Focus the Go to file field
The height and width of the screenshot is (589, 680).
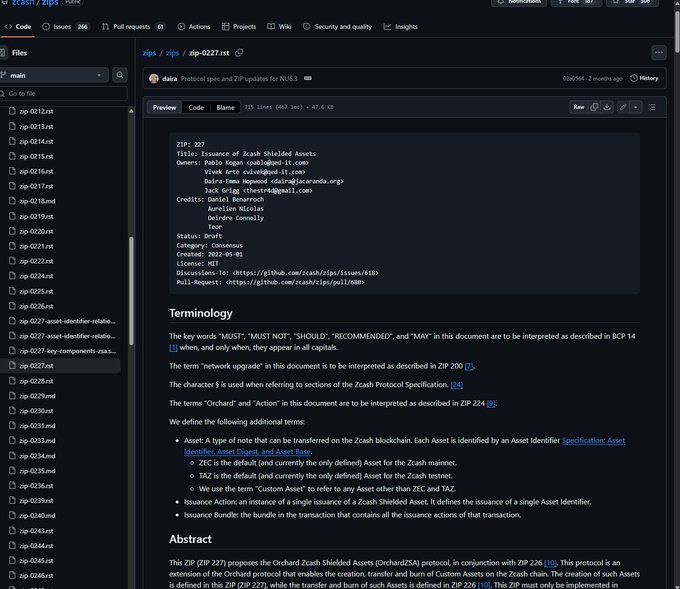click(x=63, y=93)
